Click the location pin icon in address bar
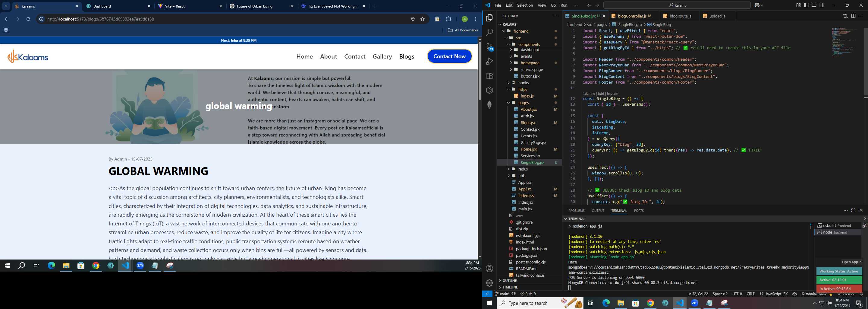868x309 pixels. click(413, 19)
